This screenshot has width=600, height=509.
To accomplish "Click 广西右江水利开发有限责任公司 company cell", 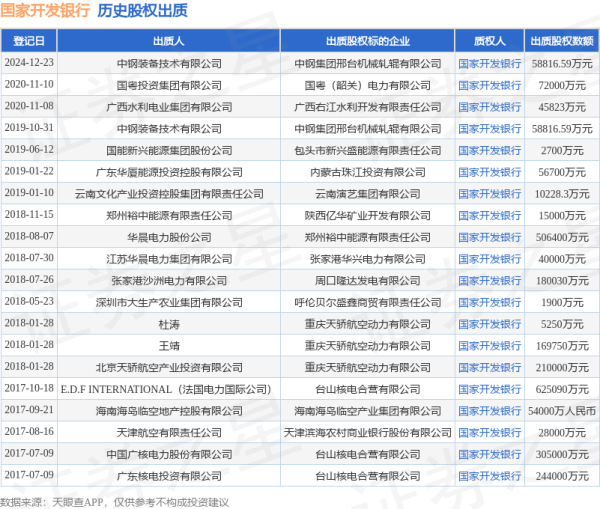I will click(x=368, y=107).
